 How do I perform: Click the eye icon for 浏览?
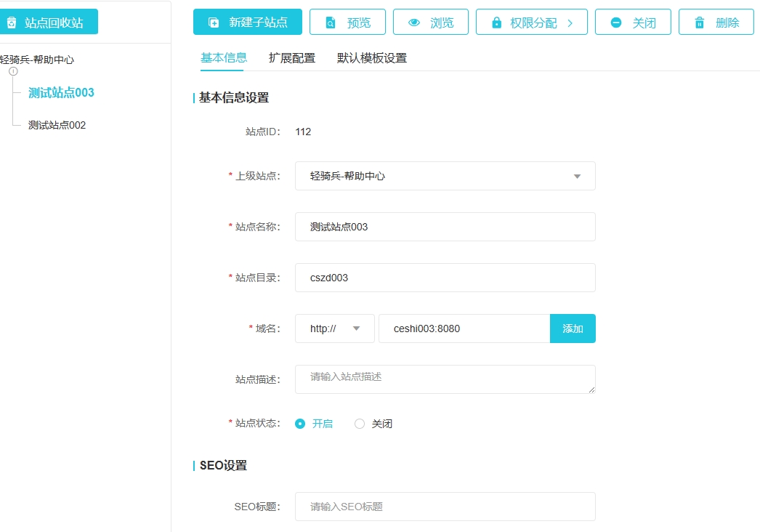[x=414, y=23]
